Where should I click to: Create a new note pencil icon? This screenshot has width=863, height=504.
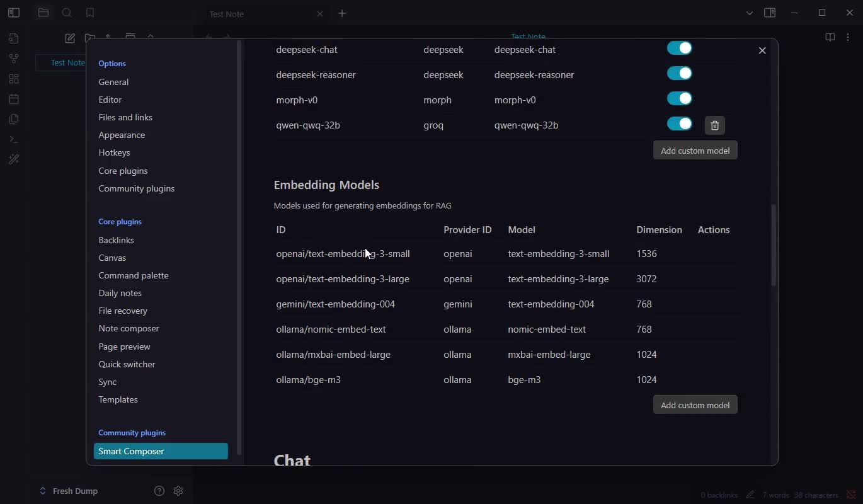70,38
